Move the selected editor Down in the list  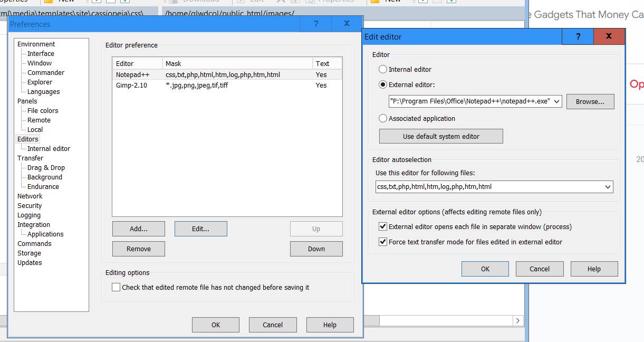[316, 249]
